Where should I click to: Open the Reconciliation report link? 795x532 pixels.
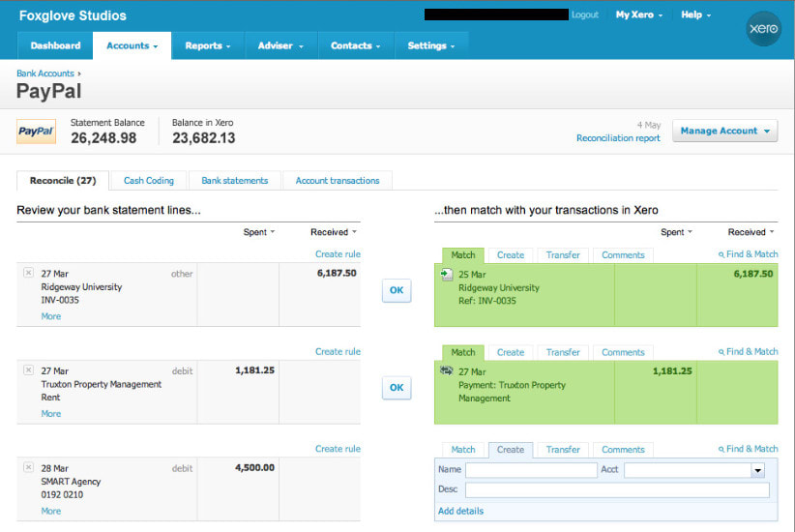tap(618, 138)
